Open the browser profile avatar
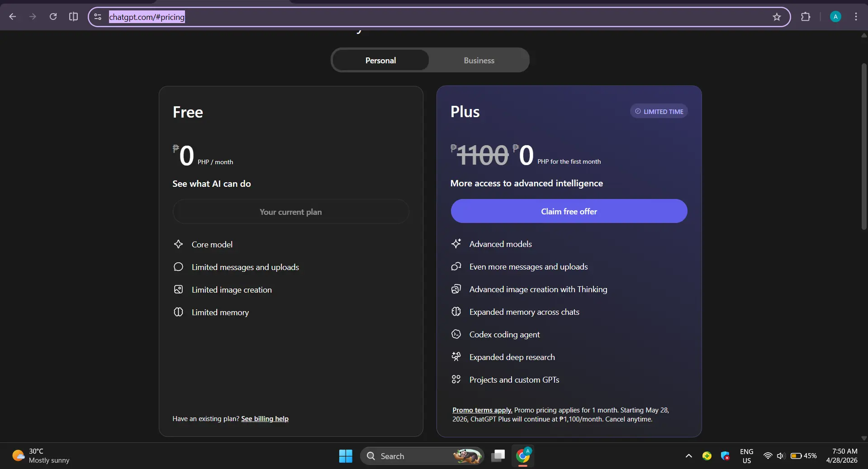The width and height of the screenshot is (868, 469). 835,17
